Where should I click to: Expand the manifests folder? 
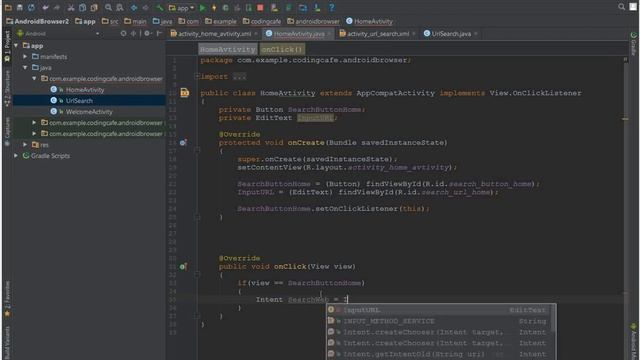point(25,56)
